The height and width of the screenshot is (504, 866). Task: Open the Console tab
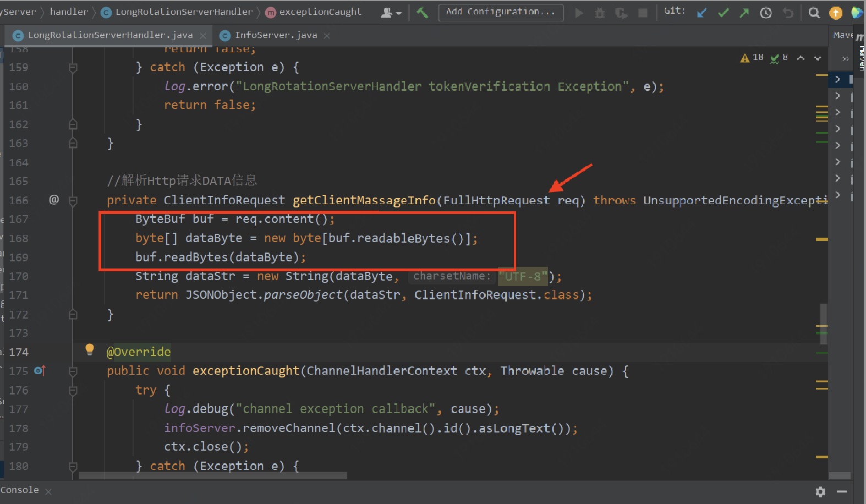20,490
